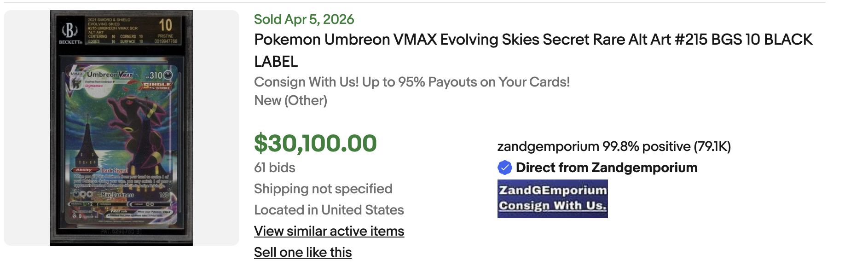Click the New (Other) condition text
The width and height of the screenshot is (868, 278).
click(x=290, y=100)
